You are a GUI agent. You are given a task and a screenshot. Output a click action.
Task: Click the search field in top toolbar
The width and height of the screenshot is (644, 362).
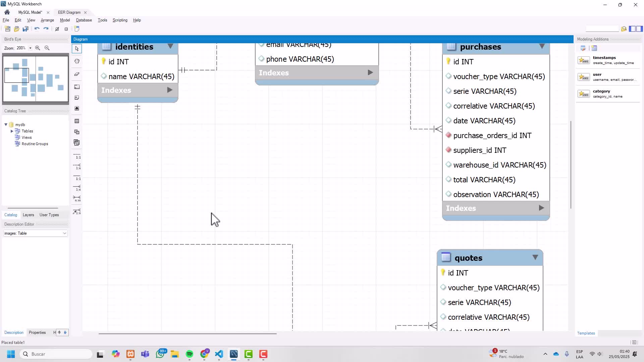click(x=602, y=29)
